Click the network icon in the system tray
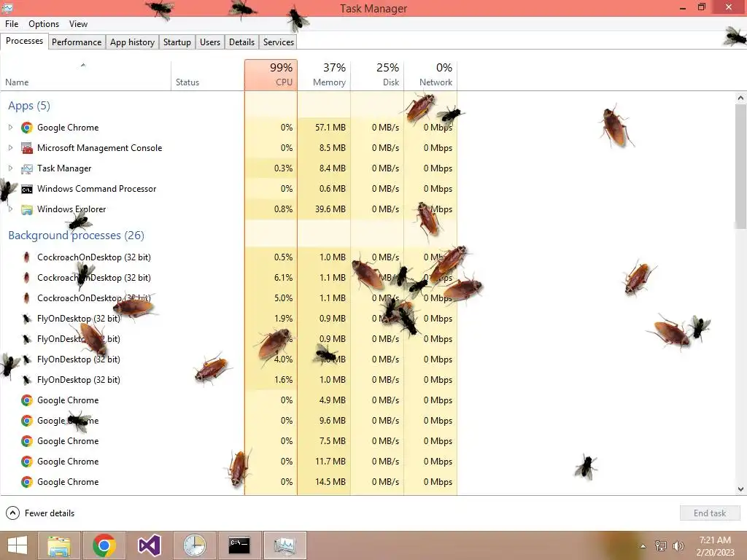Image resolution: width=747 pixels, height=560 pixels. [661, 545]
